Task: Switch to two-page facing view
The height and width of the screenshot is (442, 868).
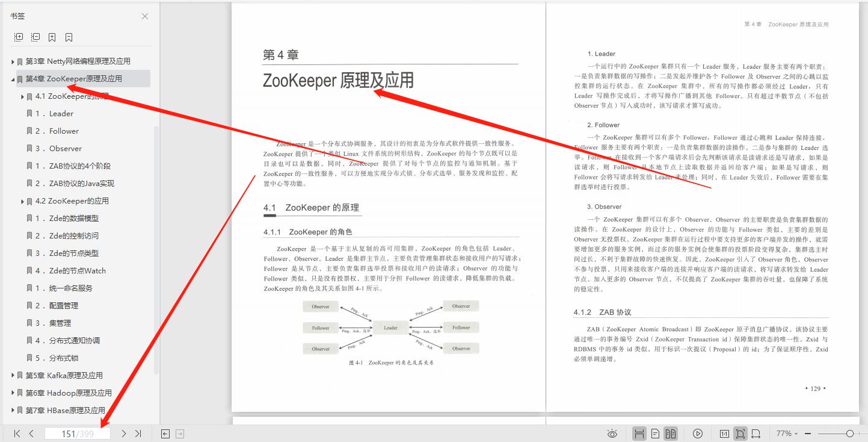Action: [671, 434]
